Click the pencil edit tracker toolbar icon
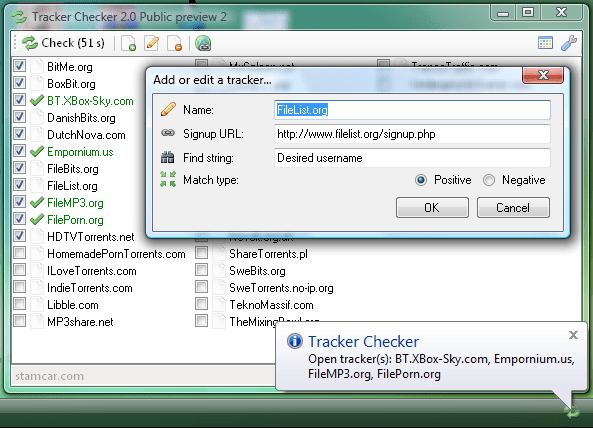 152,43
